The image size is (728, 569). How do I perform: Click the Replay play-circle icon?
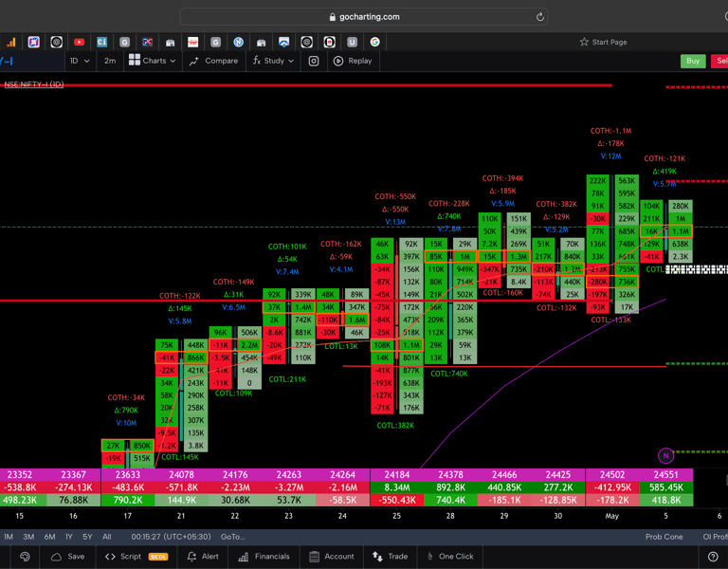[338, 61]
